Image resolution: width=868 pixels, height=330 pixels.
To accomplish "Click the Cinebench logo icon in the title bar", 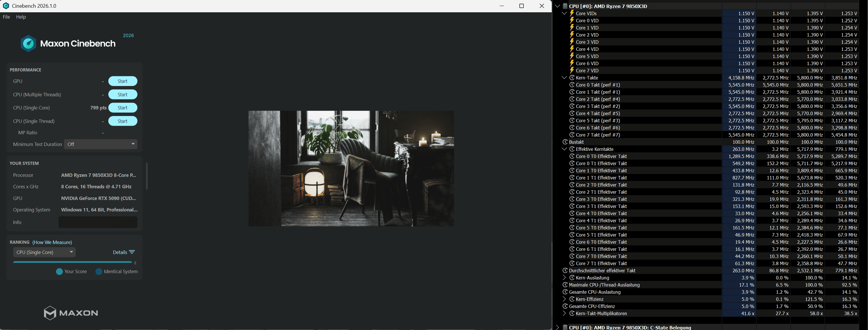I will coord(6,6).
